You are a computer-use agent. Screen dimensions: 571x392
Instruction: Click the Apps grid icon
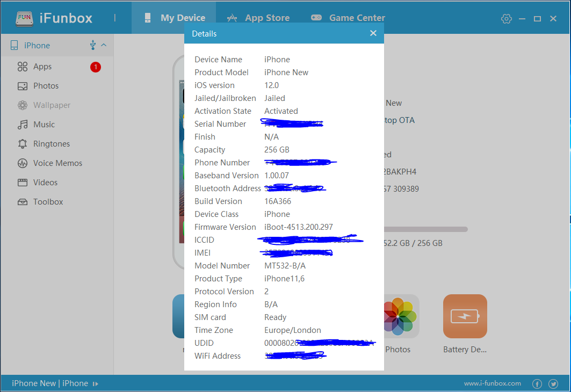(23, 67)
